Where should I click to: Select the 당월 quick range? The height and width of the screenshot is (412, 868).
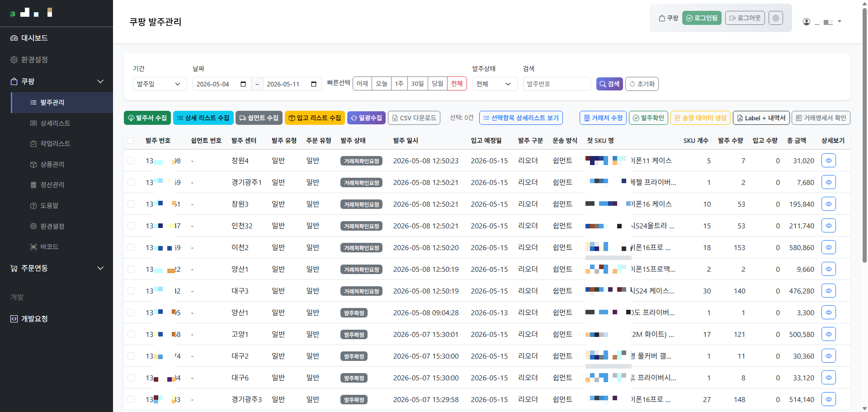pyautogui.click(x=438, y=84)
